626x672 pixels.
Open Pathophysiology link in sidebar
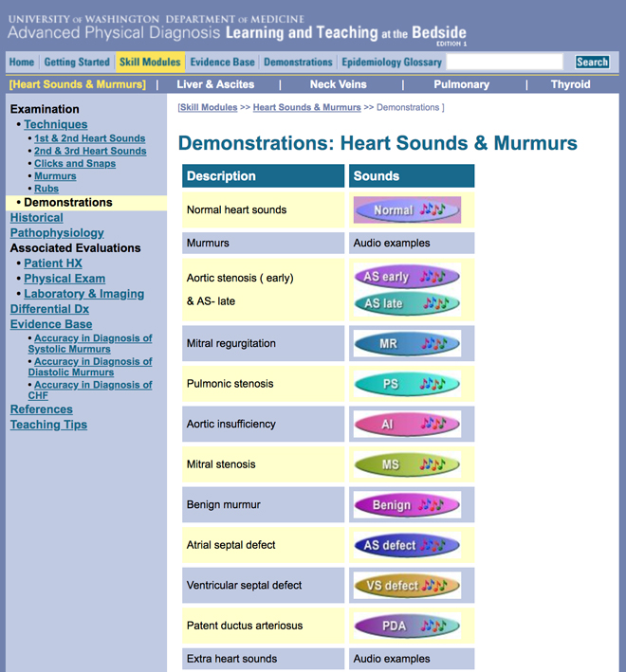click(57, 233)
